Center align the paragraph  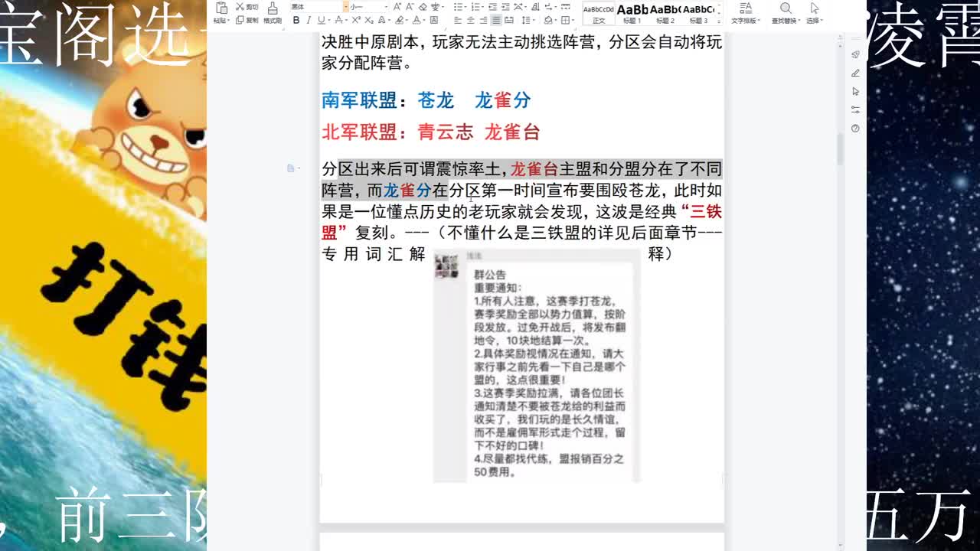(x=470, y=20)
